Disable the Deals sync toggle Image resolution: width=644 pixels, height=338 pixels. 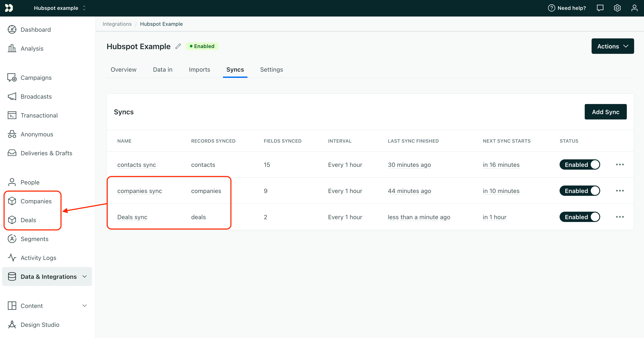tap(580, 217)
